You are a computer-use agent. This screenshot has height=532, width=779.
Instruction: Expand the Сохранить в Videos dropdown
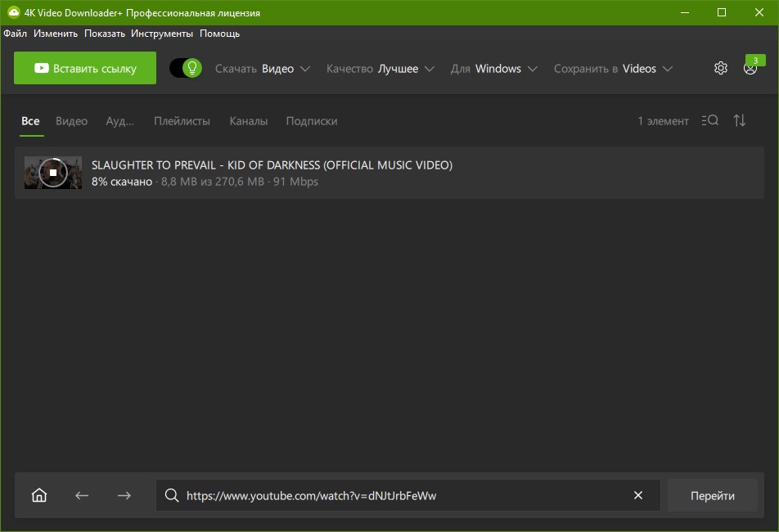pos(613,69)
